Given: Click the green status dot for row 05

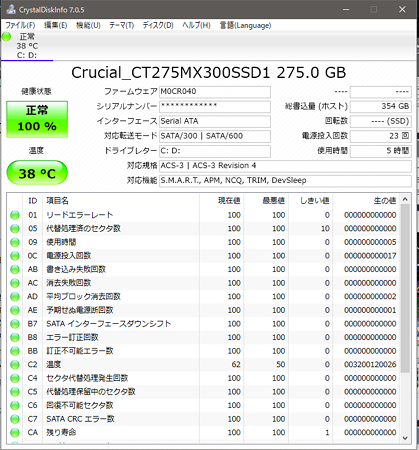Looking at the screenshot, I should pyautogui.click(x=15, y=229).
